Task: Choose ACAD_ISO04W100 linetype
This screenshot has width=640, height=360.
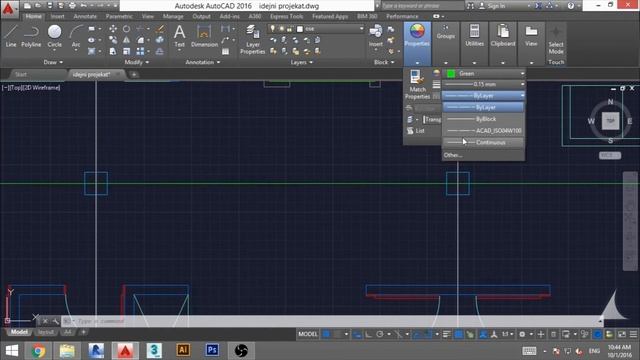Action: click(484, 131)
